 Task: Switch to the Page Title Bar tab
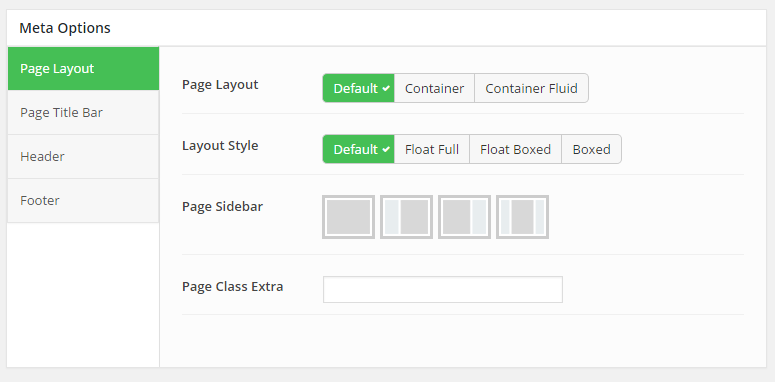point(83,113)
